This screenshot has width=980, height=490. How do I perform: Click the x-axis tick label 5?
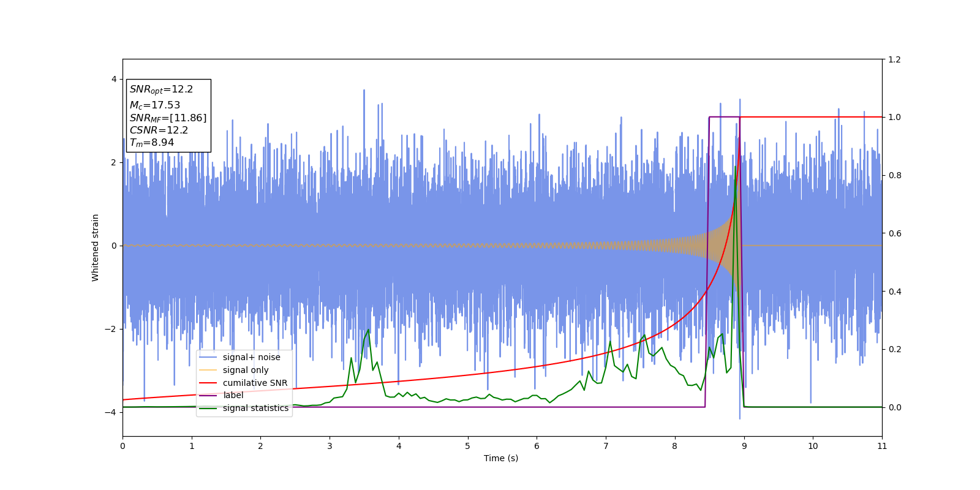coord(467,446)
